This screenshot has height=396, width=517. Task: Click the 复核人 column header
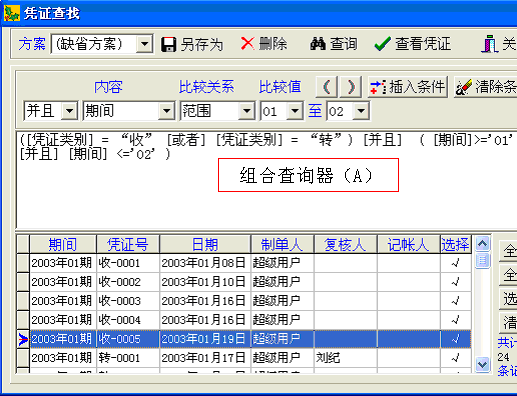point(345,244)
